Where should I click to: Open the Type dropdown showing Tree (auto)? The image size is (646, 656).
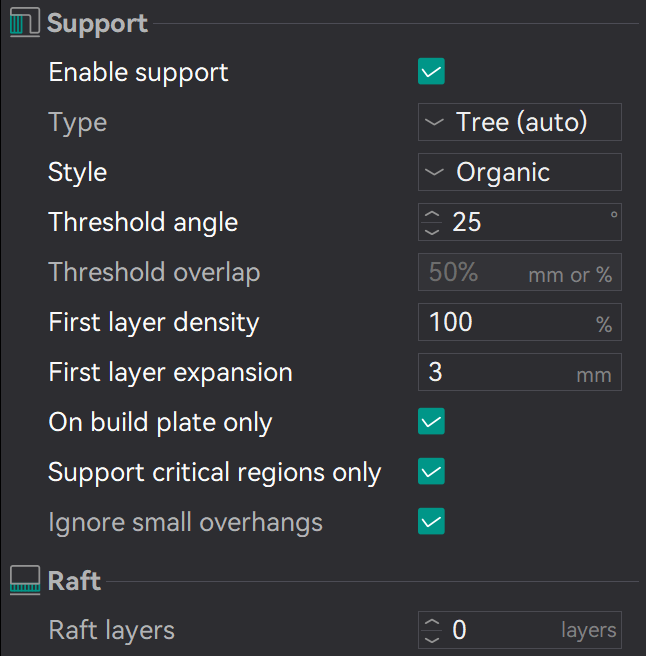tap(519, 122)
